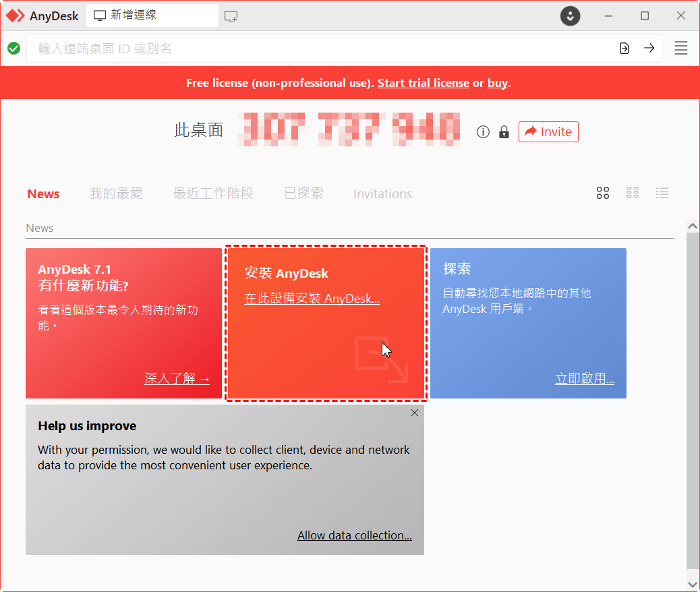
Task: Close the Help us improve card
Action: [415, 413]
